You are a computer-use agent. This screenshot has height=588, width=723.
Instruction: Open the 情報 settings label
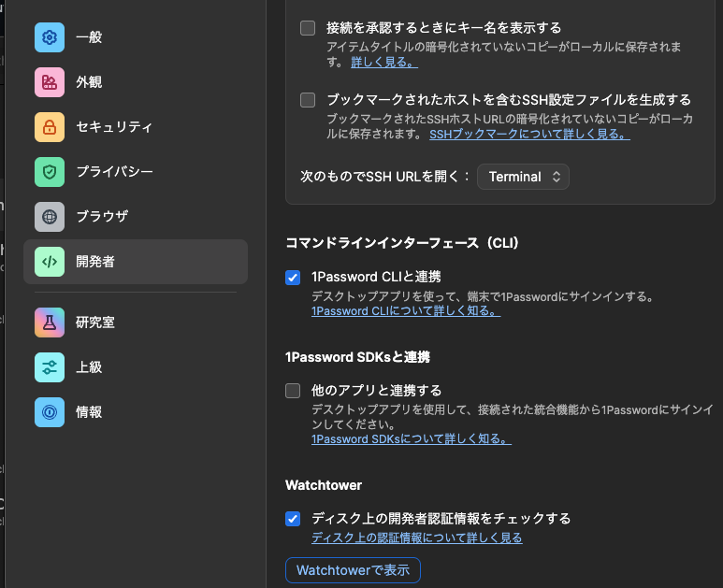click(89, 412)
